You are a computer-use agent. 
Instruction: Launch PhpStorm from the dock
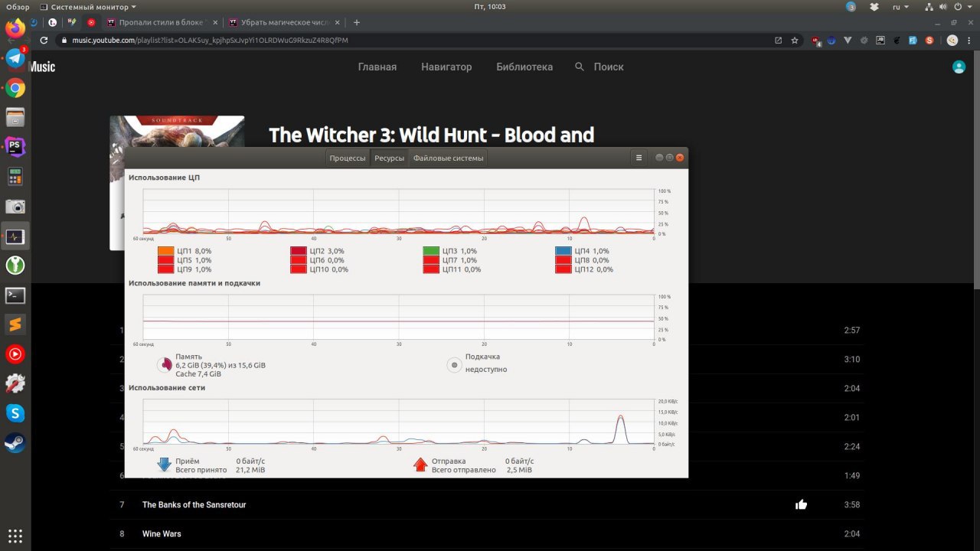tap(15, 147)
